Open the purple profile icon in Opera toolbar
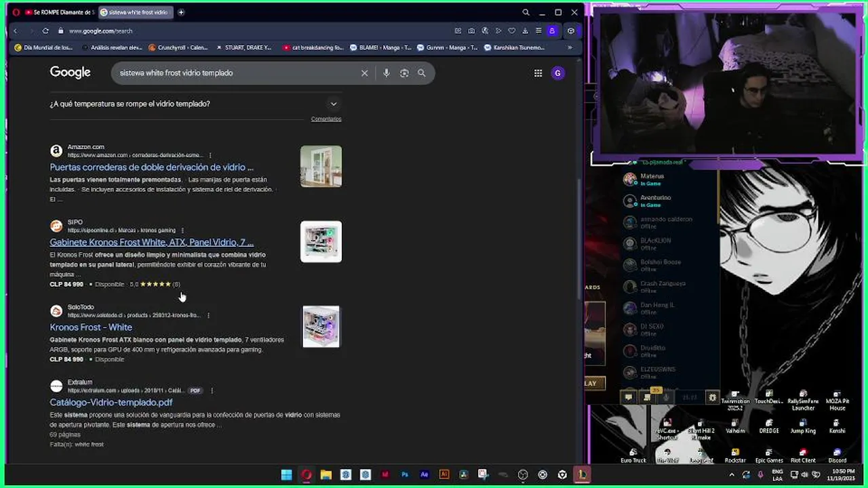Viewport: 868px width, 488px height. (x=552, y=30)
